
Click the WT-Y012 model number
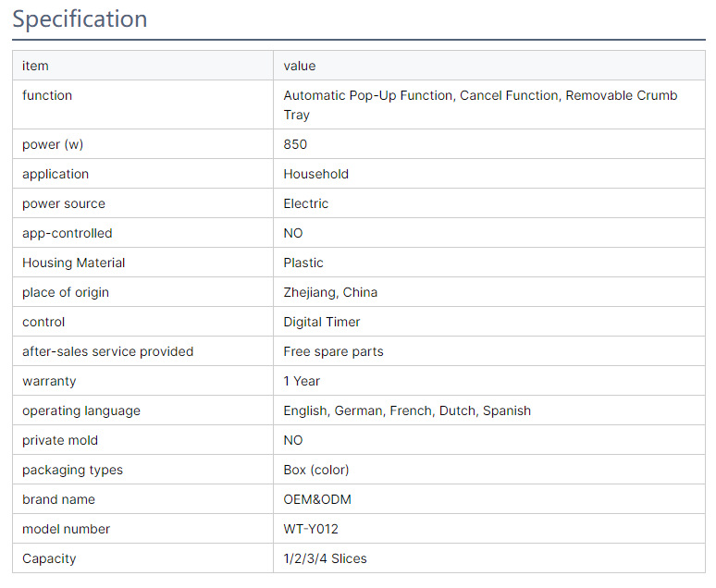pos(311,529)
